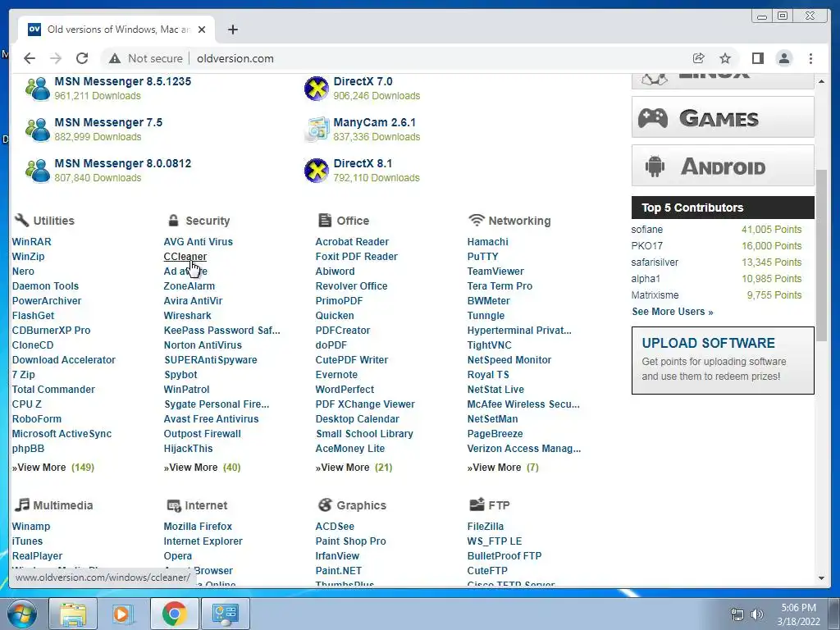840x630 pixels.
Task: Click the taskbar clock showing 5:06 PM
Action: coord(798,614)
